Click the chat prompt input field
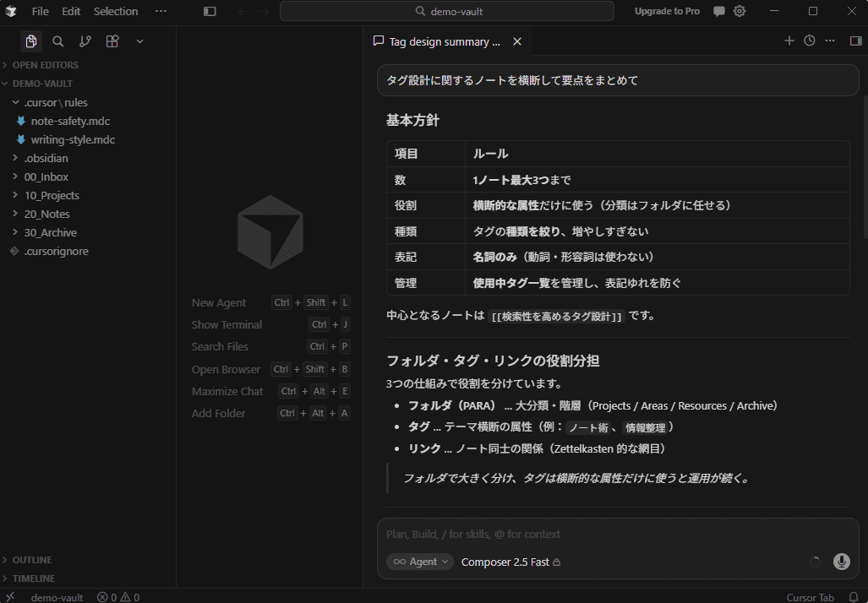Screen dimensions: 868x603 point(617,534)
